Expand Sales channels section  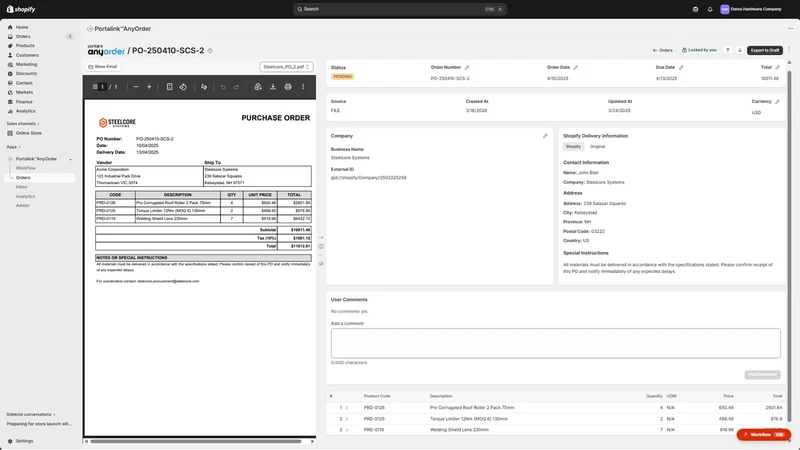pyautogui.click(x=23, y=123)
